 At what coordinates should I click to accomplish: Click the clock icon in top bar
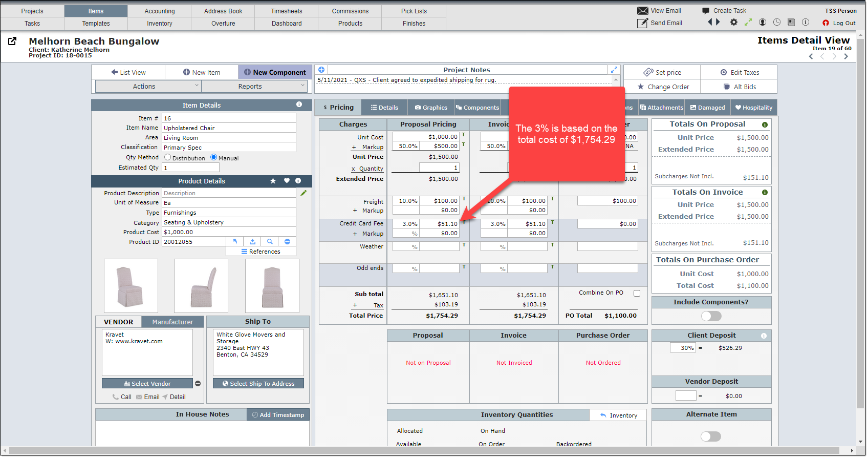point(777,23)
